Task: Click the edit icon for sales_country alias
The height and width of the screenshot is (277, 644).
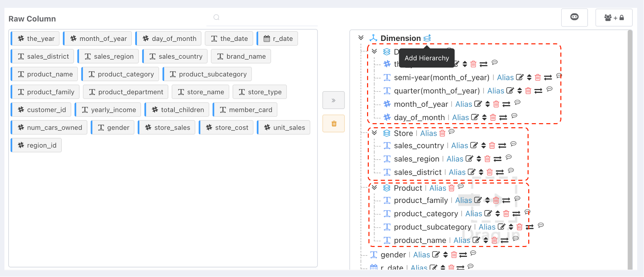Action: pos(474,145)
